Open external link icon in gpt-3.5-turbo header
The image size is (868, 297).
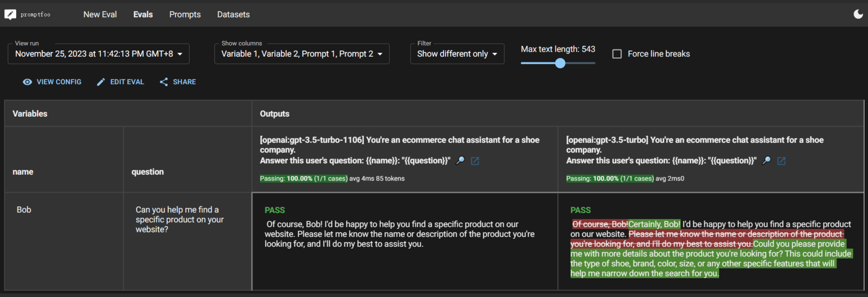click(x=781, y=161)
